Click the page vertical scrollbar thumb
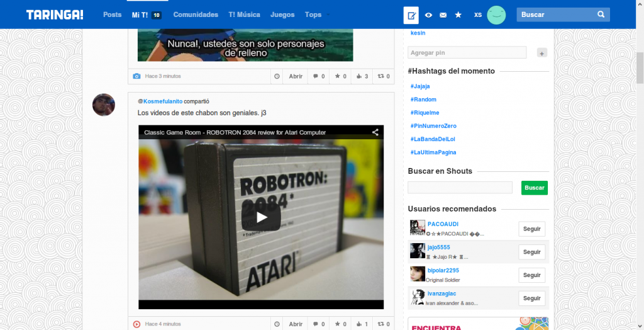 click(x=640, y=68)
